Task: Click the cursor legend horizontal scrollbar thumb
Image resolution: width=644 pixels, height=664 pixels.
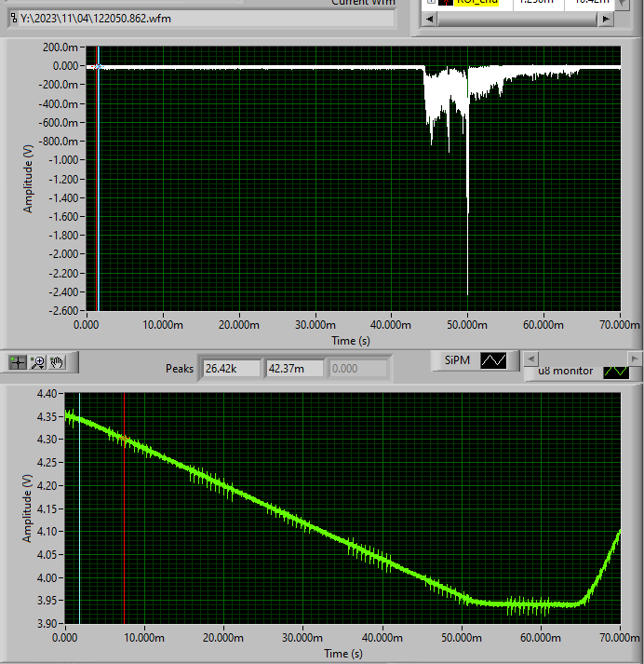Action: 517,19
